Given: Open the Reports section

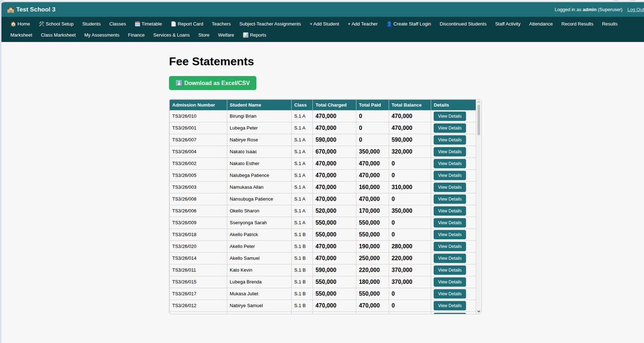Looking at the screenshot, I should coord(255,35).
